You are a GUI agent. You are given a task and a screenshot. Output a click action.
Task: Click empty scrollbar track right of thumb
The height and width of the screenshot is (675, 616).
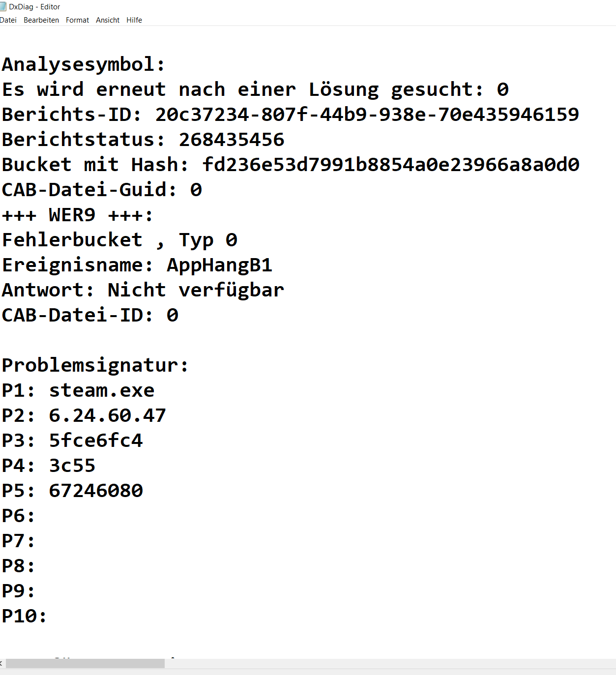coord(388,663)
